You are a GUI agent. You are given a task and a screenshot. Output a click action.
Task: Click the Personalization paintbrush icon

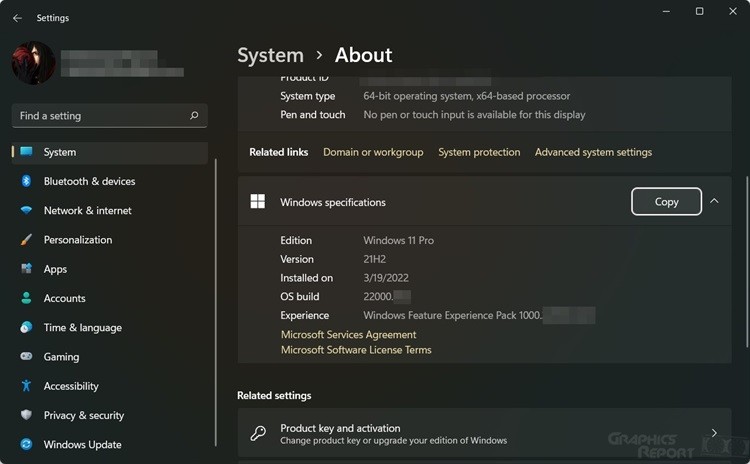[x=26, y=240]
